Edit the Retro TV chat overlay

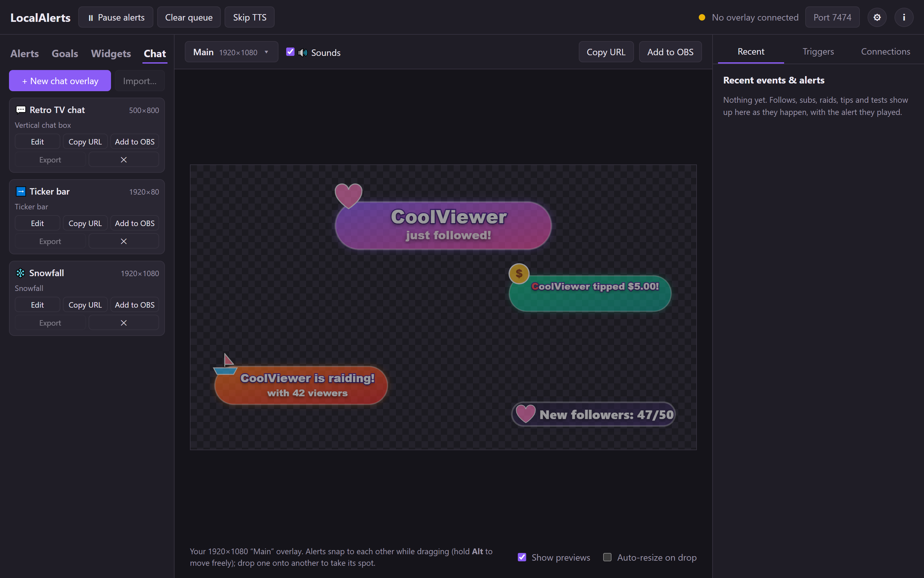[38, 141]
